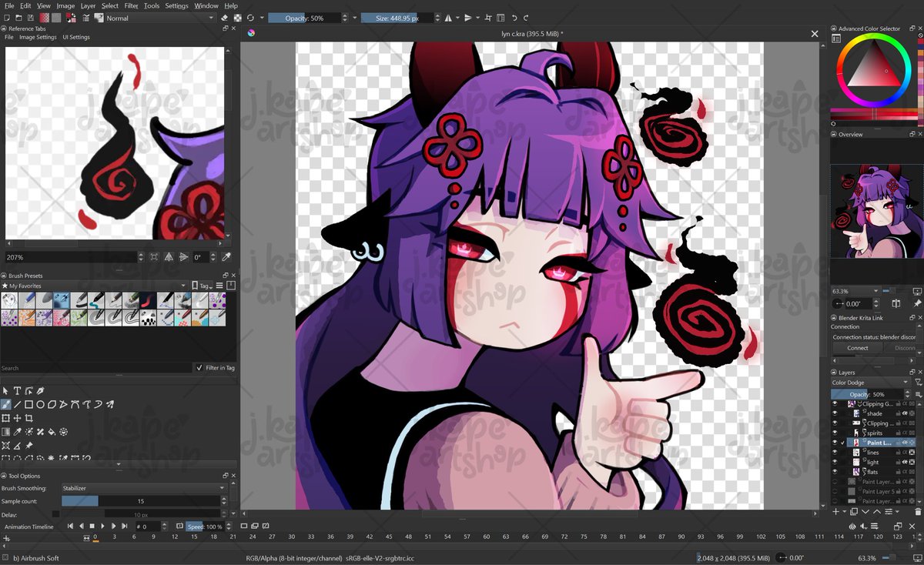Screen dimensions: 924x565
Task: Select the Color Sampler eyedropper tool
Action: [x=17, y=432]
